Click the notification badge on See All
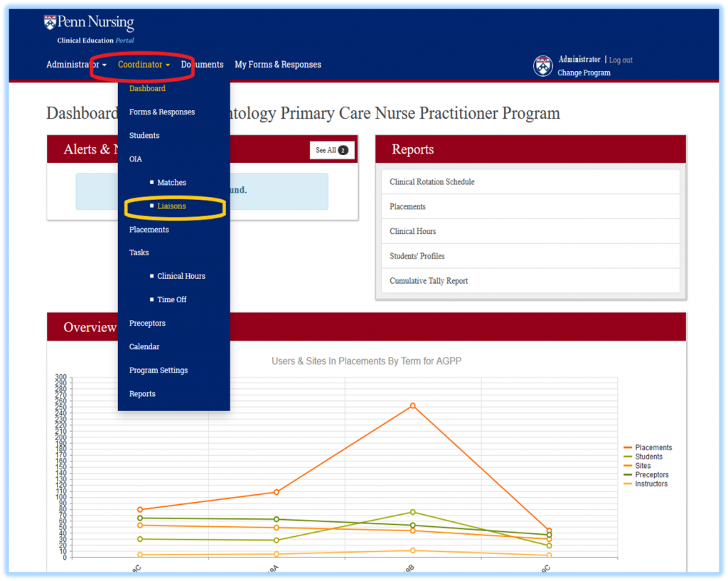 344,150
